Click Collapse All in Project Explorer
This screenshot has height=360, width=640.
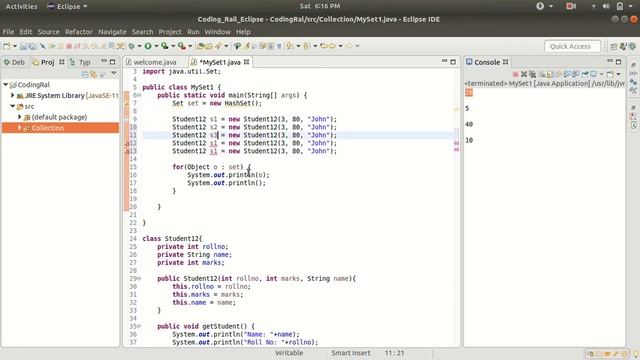coord(85,74)
